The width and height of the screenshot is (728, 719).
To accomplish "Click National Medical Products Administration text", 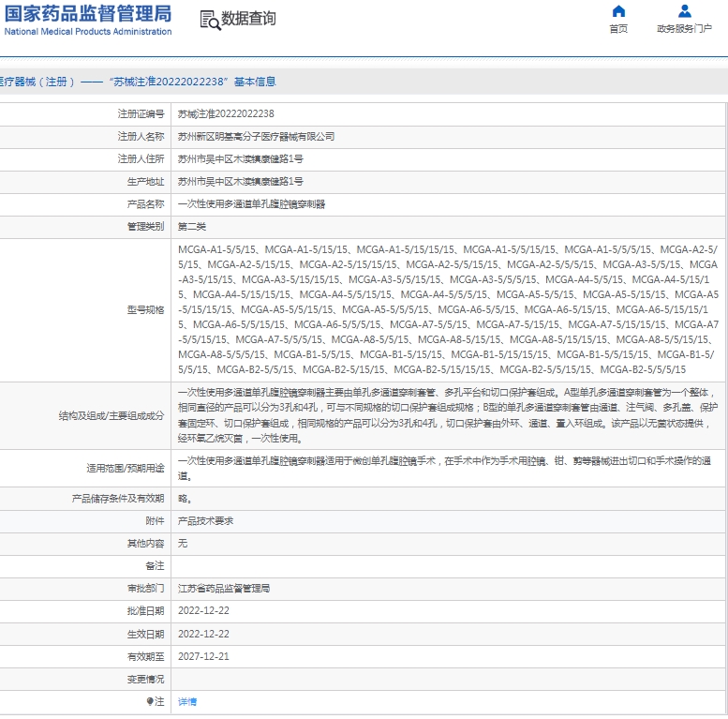I will pos(88,32).
